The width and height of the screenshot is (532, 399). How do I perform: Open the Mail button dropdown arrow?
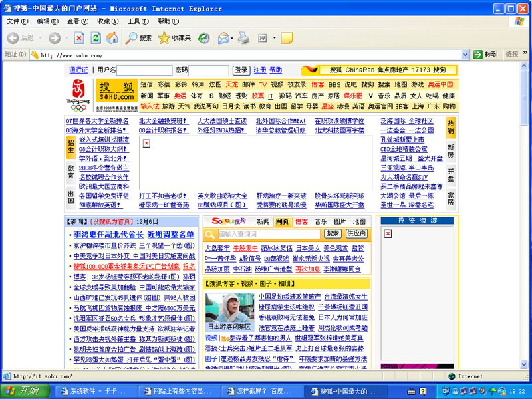232,38
